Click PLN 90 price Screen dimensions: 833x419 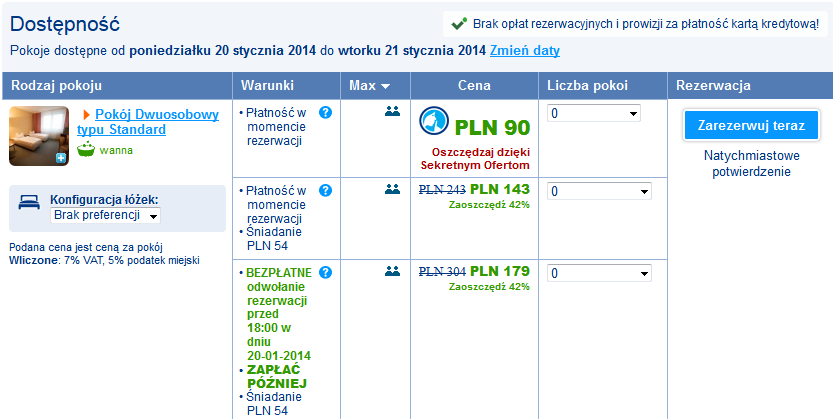point(492,128)
